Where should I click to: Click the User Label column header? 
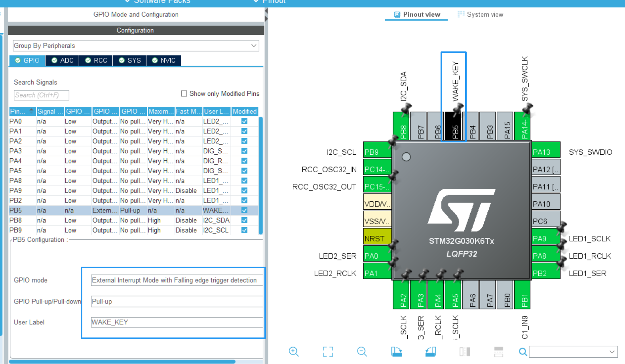pyautogui.click(x=217, y=112)
